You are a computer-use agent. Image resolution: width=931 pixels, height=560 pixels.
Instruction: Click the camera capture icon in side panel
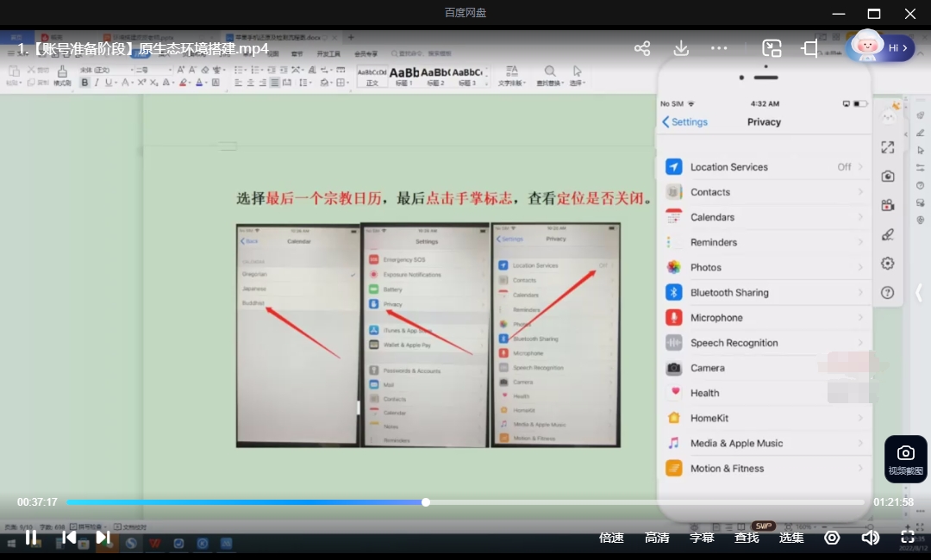(888, 177)
